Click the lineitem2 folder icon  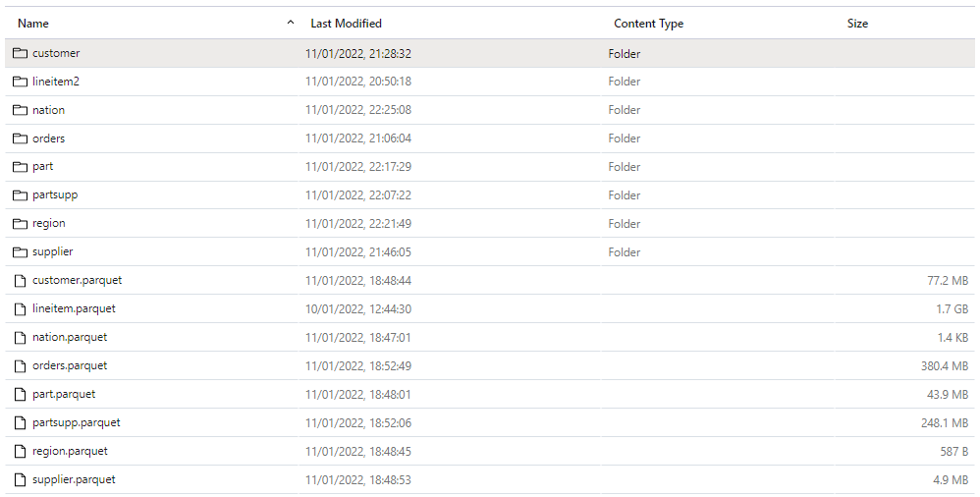[20, 82]
